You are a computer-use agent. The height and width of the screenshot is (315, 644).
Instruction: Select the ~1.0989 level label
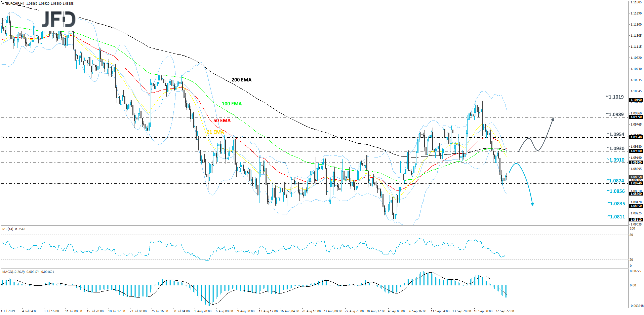(x=615, y=114)
